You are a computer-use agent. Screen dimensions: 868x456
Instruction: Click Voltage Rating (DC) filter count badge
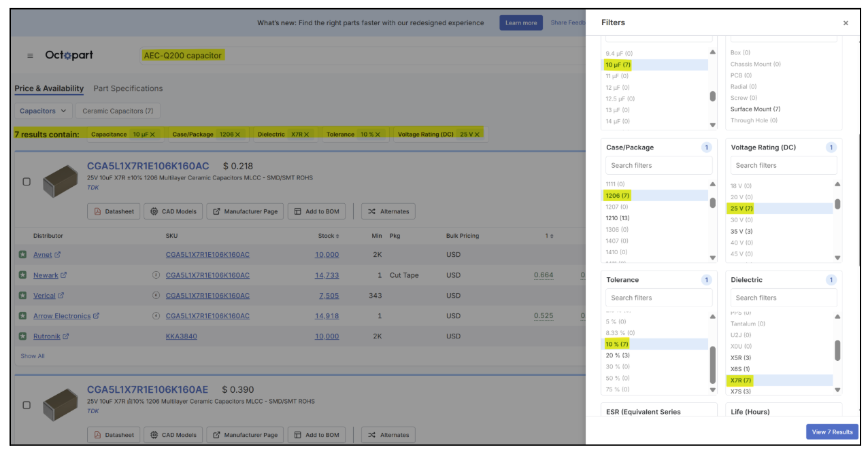point(831,147)
